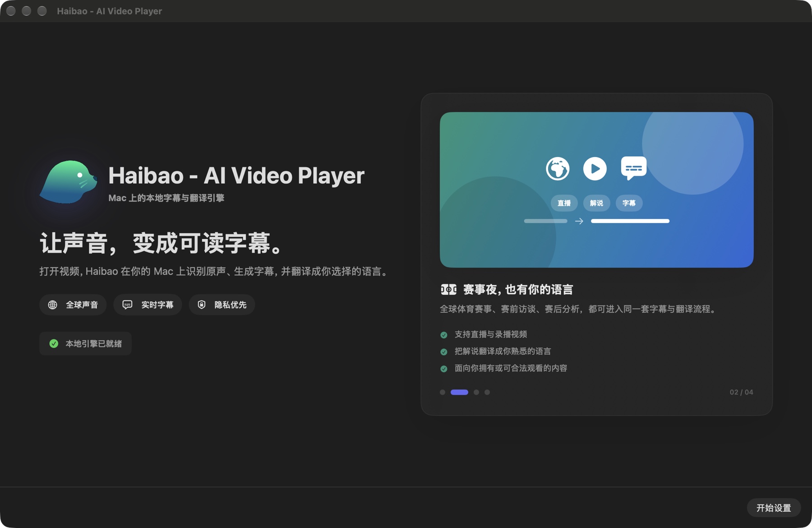
Task: Click the window title bar text
Action: click(109, 11)
